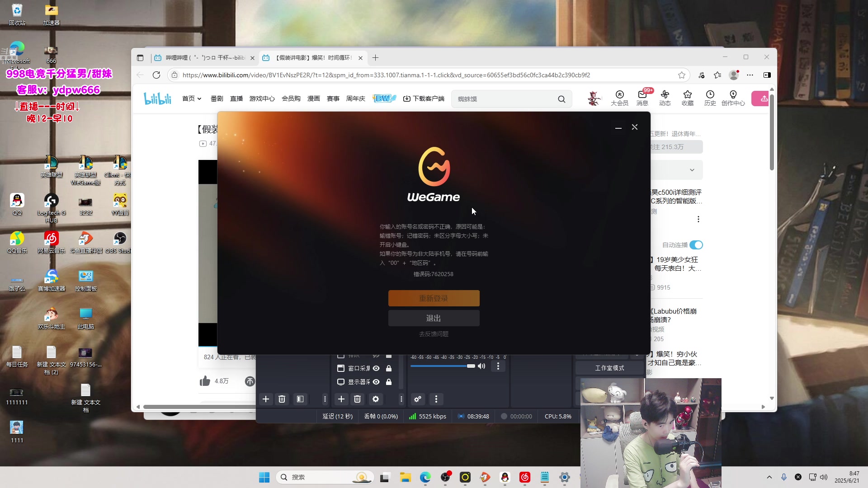Screen dimensions: 868x488
Task: Open the 动态 feed icon
Action: pyautogui.click(x=665, y=98)
